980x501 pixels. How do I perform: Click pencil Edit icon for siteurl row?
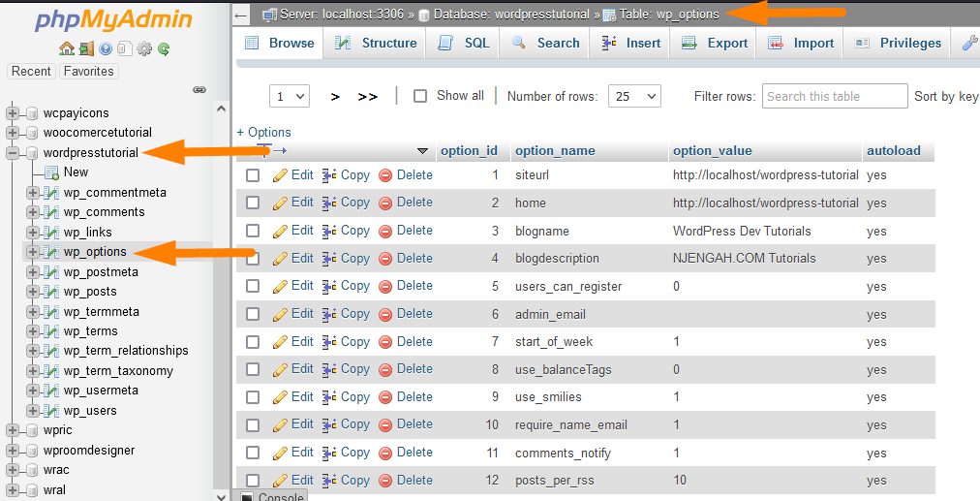[280, 175]
